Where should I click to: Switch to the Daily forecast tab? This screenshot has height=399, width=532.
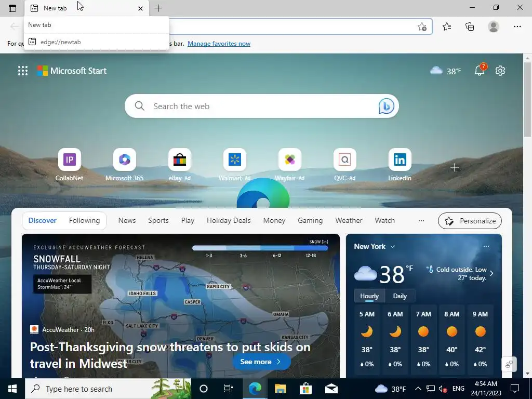pyautogui.click(x=400, y=296)
